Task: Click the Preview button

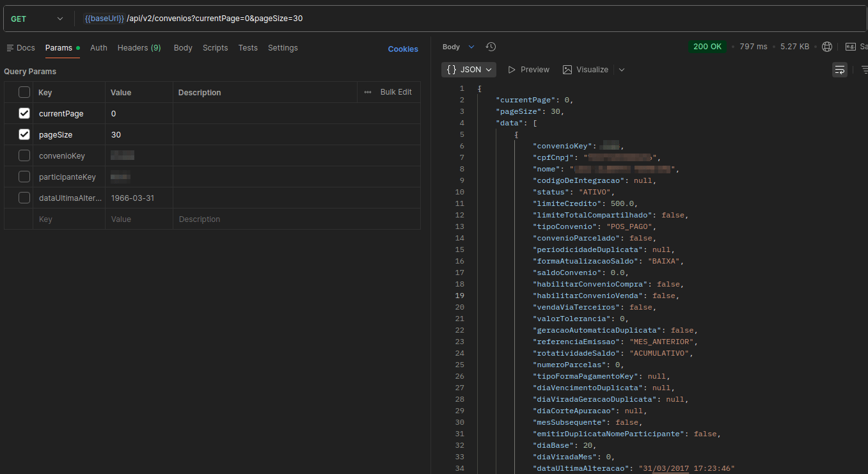Action: coord(528,70)
